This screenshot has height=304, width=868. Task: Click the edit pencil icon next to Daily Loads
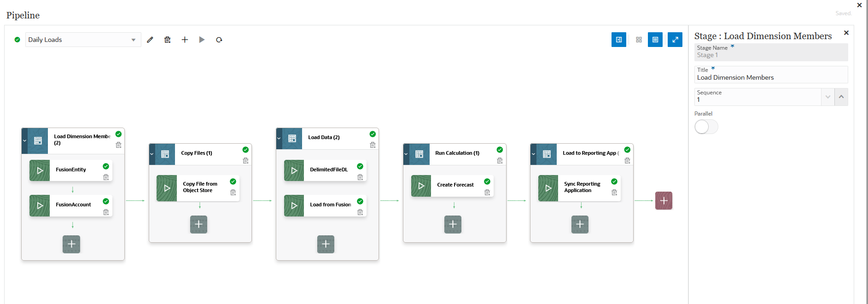pos(150,40)
